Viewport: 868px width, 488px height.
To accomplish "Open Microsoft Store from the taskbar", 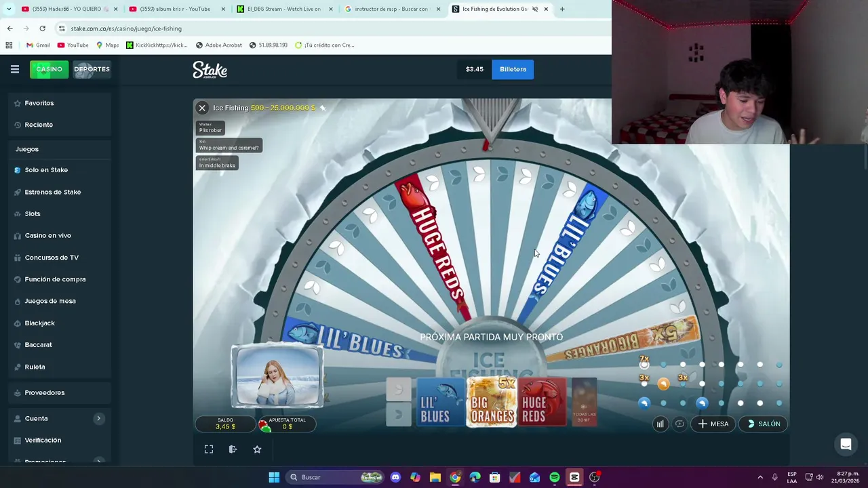I will (495, 477).
